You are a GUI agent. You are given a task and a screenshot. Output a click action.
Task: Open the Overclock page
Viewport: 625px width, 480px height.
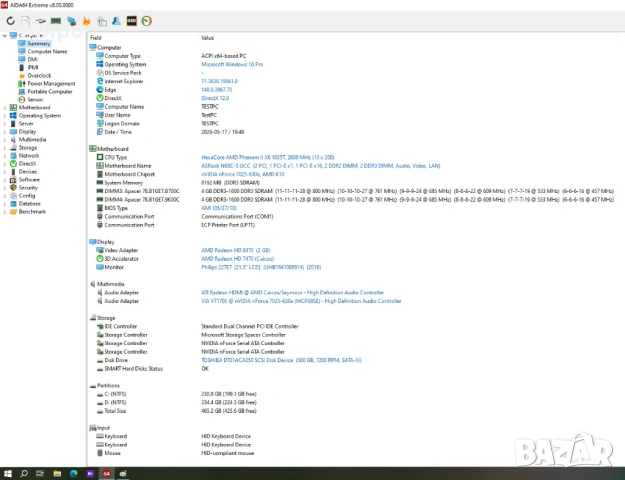[39, 75]
